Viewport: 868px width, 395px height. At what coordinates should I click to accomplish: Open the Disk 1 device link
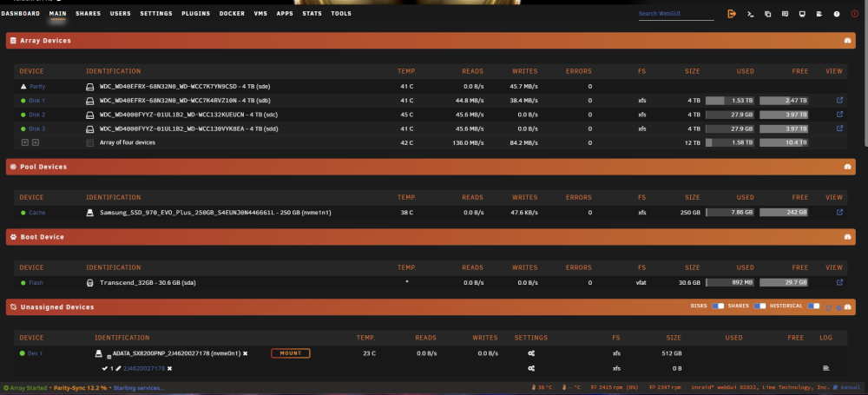tap(37, 101)
